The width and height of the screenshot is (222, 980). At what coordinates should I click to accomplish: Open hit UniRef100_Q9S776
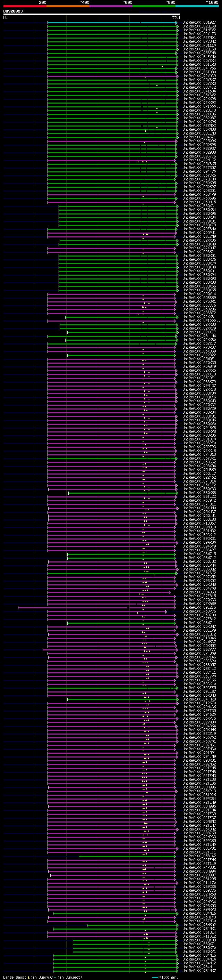pyautogui.click(x=199, y=156)
